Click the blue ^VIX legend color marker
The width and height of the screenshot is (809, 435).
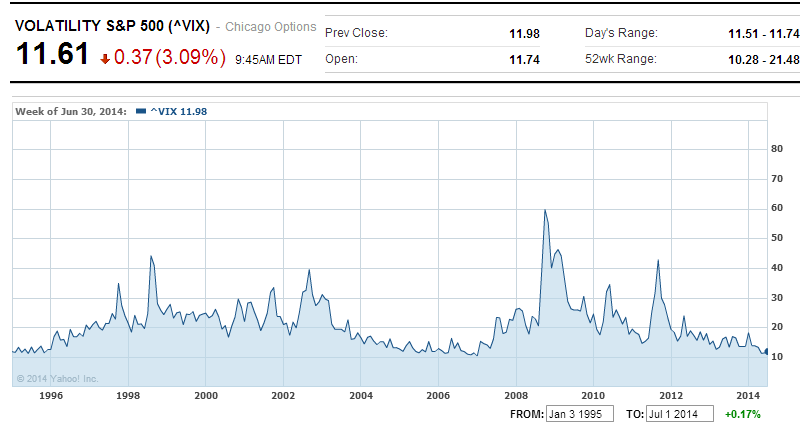pos(141,111)
